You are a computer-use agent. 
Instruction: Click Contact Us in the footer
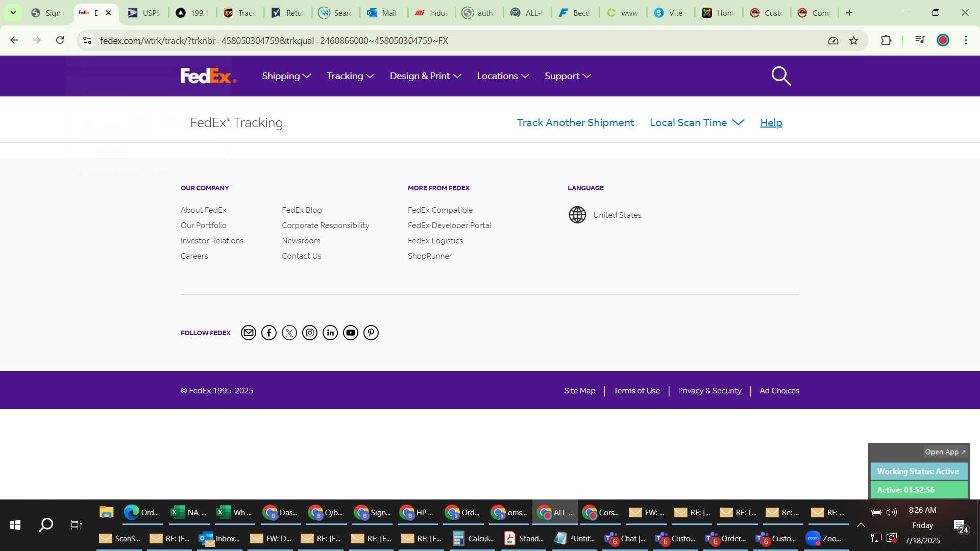pos(302,256)
